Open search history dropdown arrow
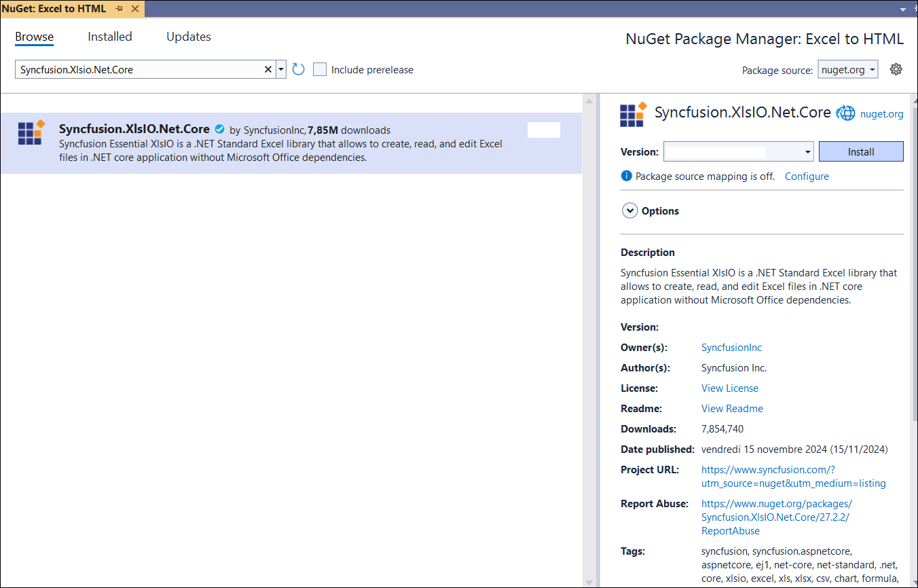Screen dimensions: 918x588 tap(281, 69)
